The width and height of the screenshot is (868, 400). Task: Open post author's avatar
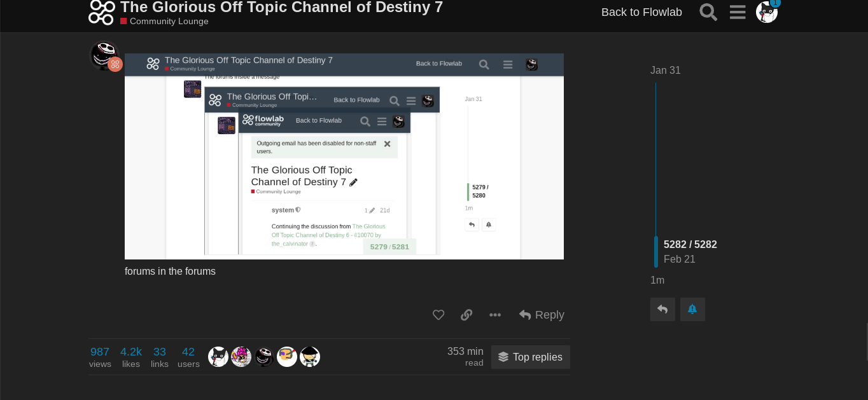pos(104,55)
